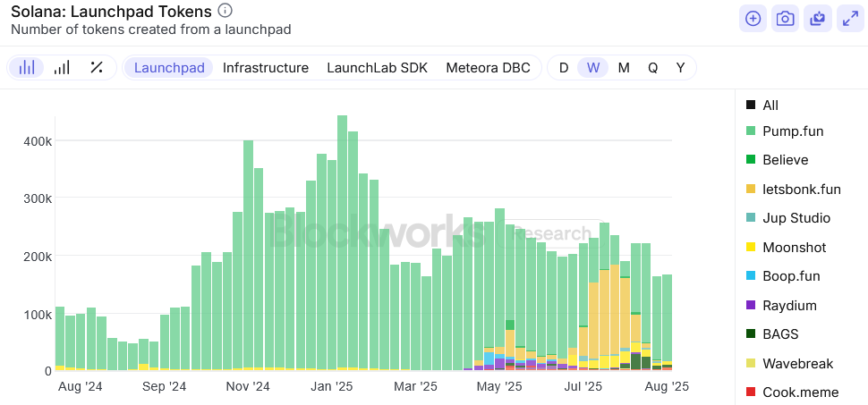Viewport: 868px width, 405px height.
Task: Toggle BAGS series in legend
Action: click(772, 334)
